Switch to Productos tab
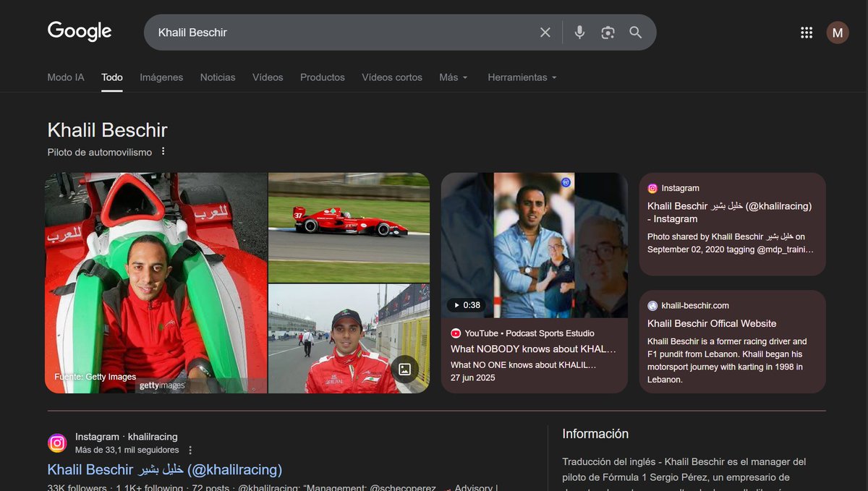The height and width of the screenshot is (491, 868). 323,77
